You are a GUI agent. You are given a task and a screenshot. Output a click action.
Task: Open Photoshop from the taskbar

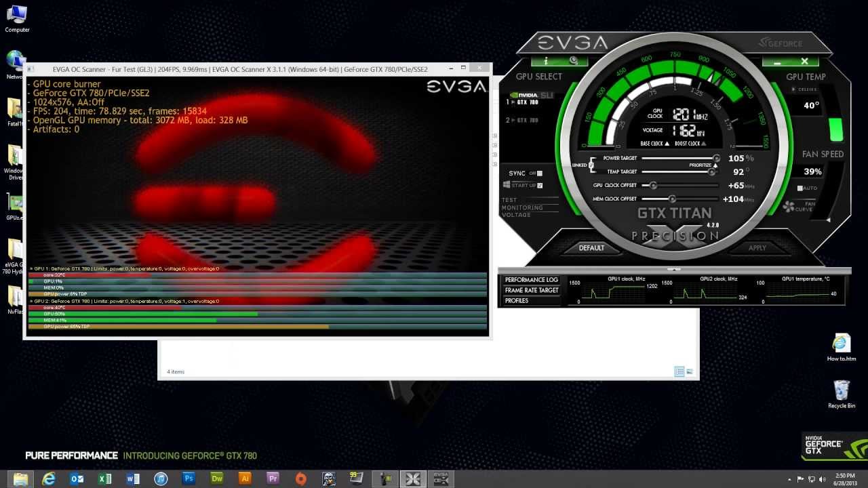coord(189,479)
